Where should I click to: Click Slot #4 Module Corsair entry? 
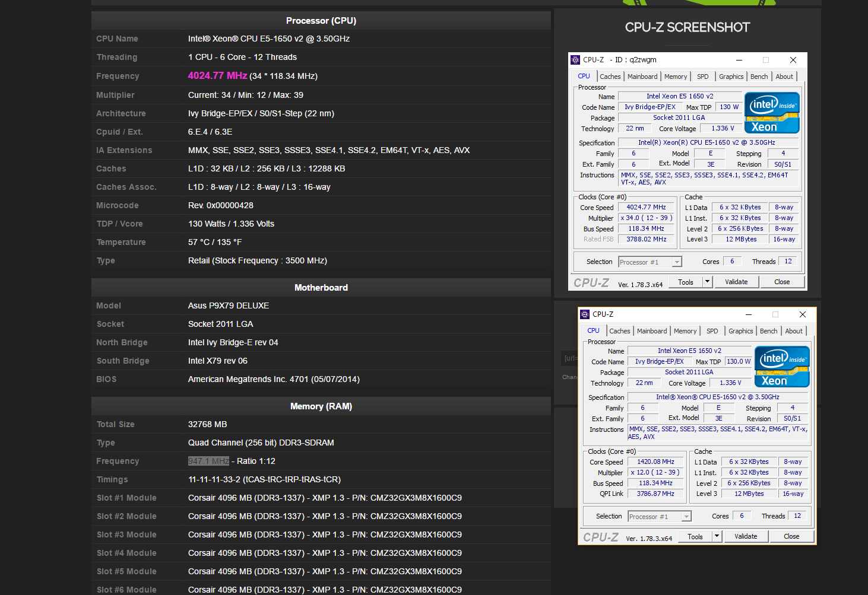325,553
